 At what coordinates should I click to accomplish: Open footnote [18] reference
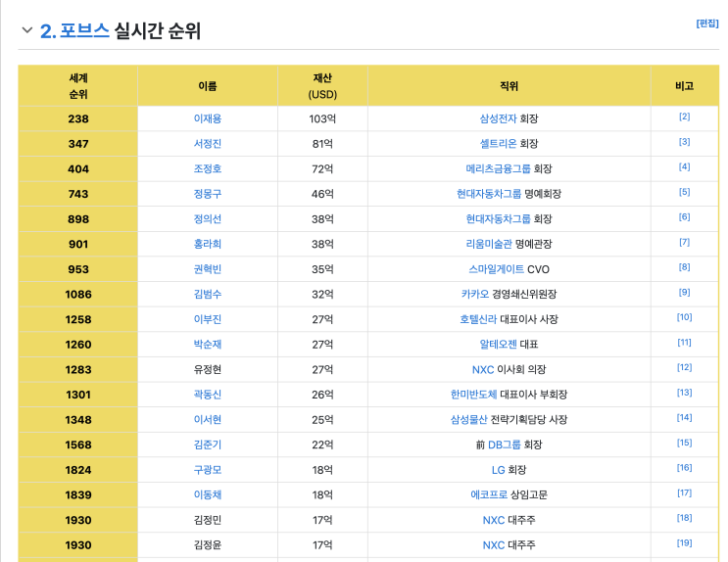[x=684, y=517]
